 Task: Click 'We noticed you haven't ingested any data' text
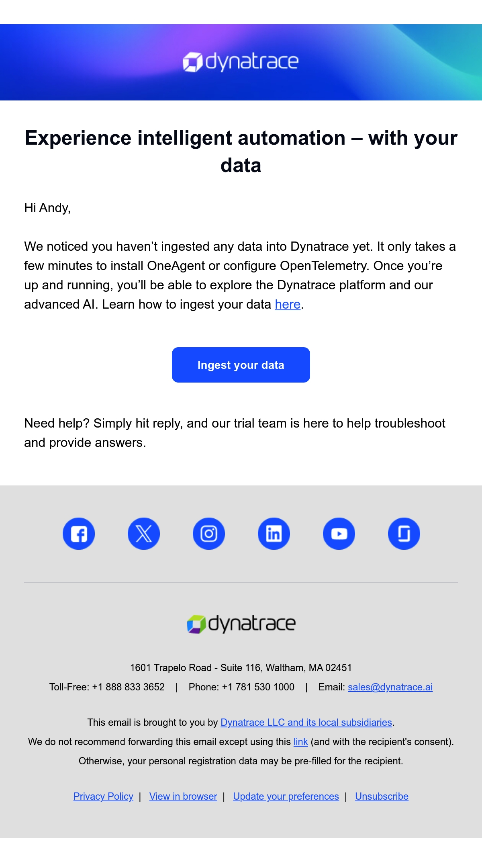pyautogui.click(x=240, y=275)
